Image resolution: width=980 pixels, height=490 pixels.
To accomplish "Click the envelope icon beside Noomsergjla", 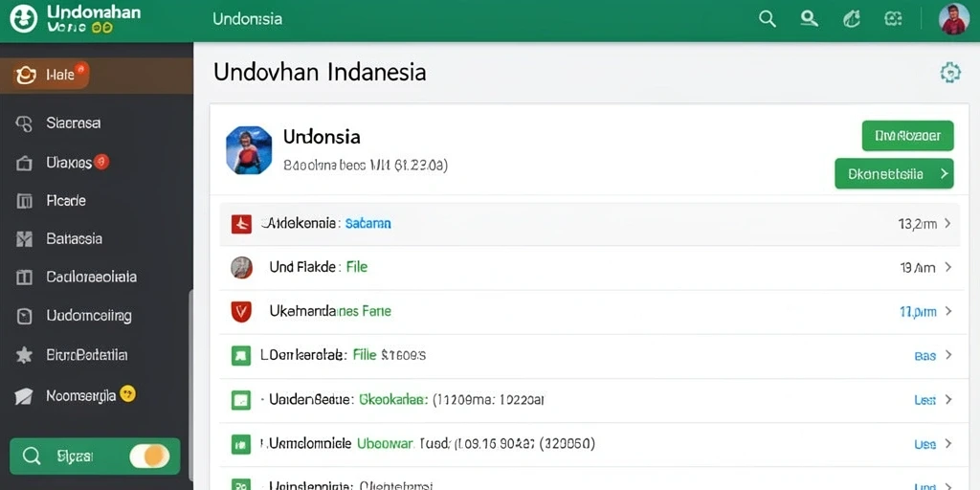I will click(24, 396).
